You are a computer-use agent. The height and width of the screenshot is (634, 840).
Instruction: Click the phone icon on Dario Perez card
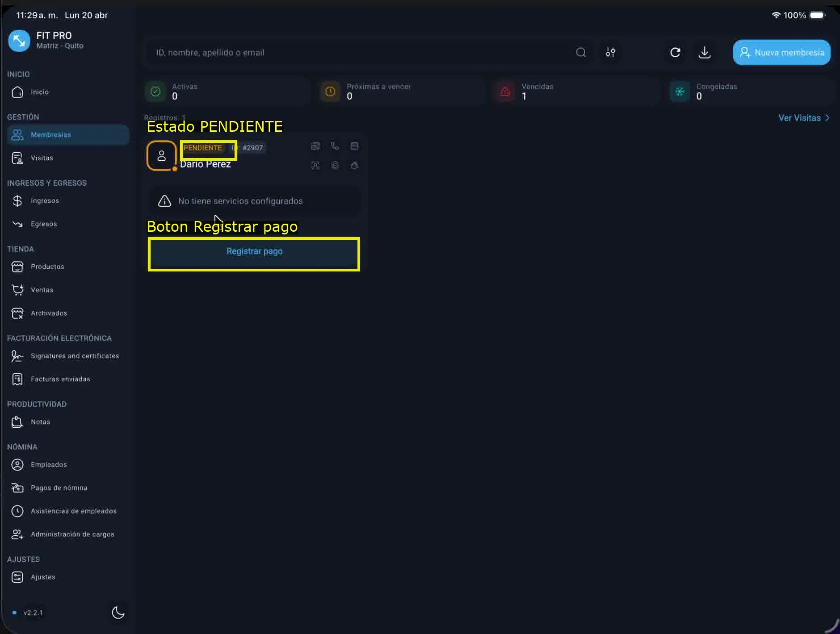(335, 146)
